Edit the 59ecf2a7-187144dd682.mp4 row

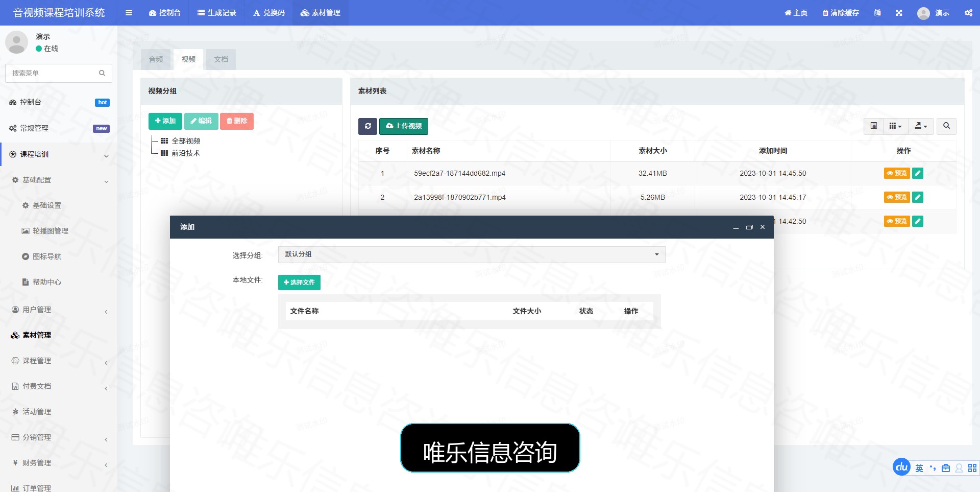(918, 173)
